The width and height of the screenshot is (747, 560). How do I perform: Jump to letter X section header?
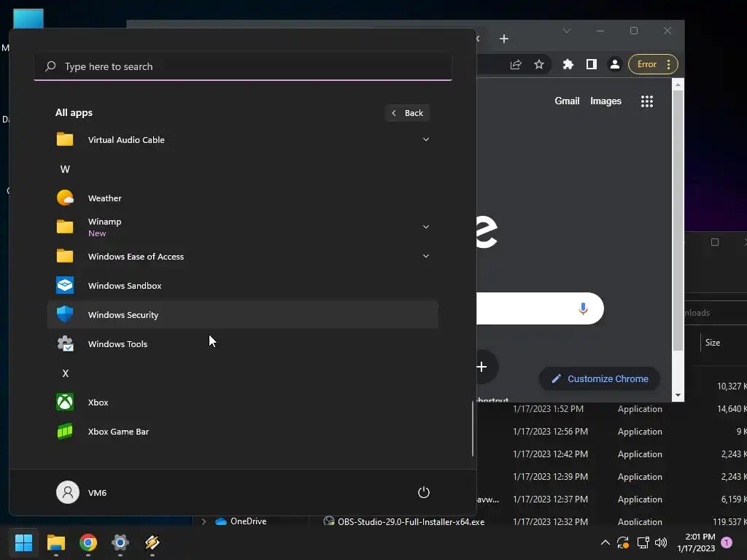point(65,373)
